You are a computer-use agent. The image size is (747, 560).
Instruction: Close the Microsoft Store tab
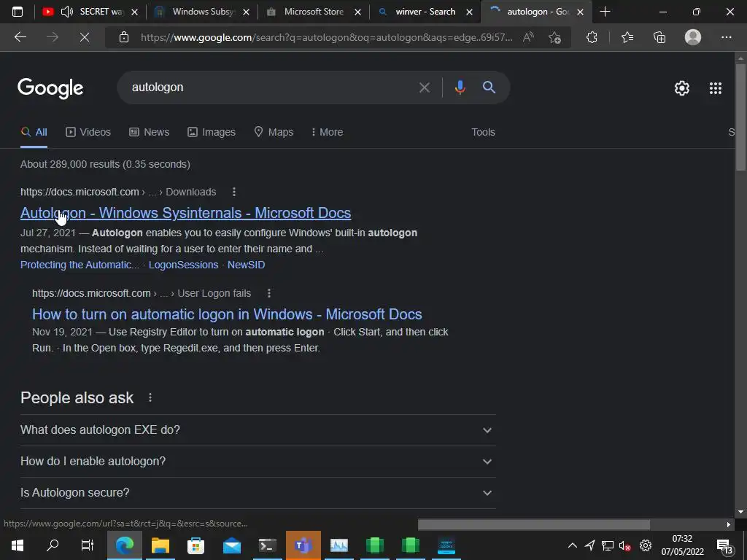pyautogui.click(x=357, y=12)
